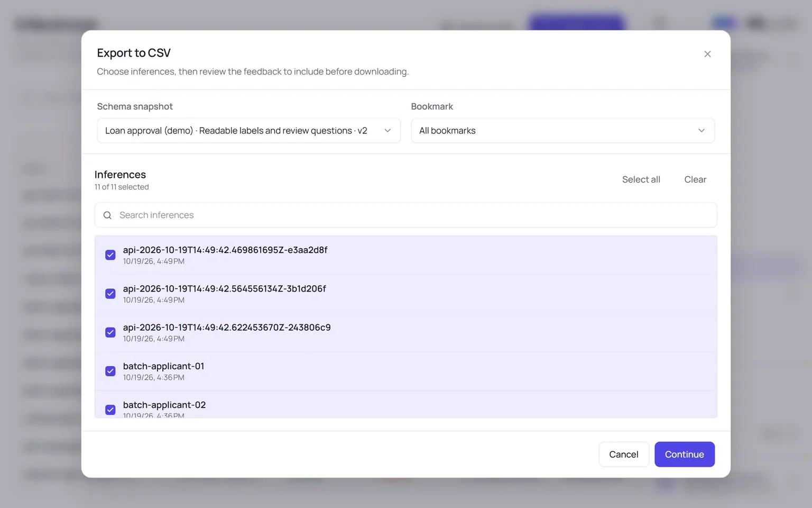Expand the Schema snapshot chevron arrow
This screenshot has width=812, height=508.
(387, 131)
